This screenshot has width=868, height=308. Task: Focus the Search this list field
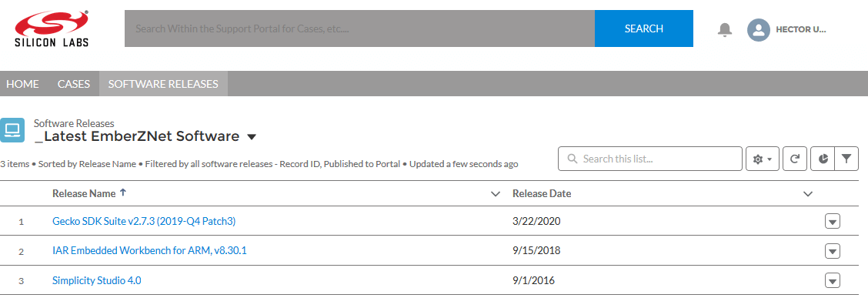coord(650,159)
